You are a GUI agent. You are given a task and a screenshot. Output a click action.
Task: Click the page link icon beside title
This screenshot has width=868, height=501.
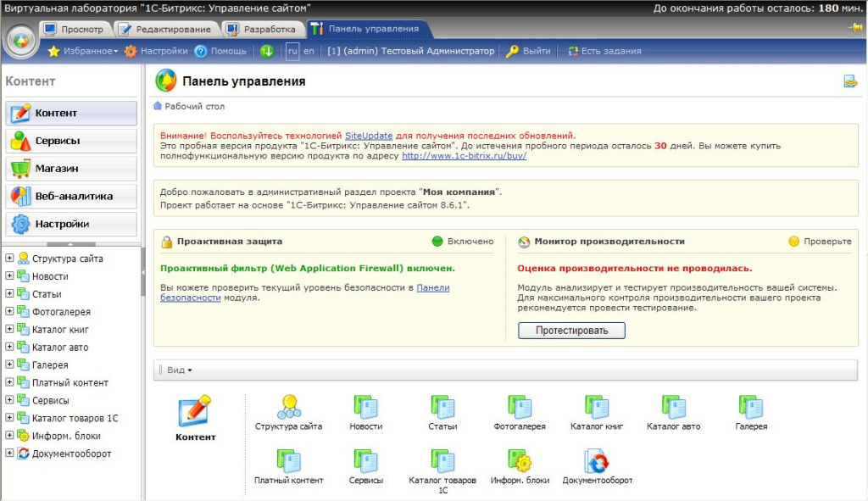click(x=850, y=81)
